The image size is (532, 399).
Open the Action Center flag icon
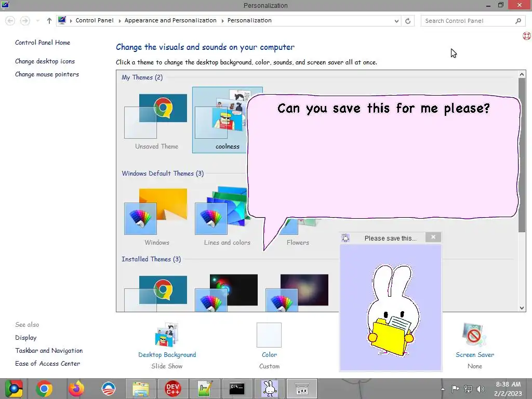[x=455, y=389]
